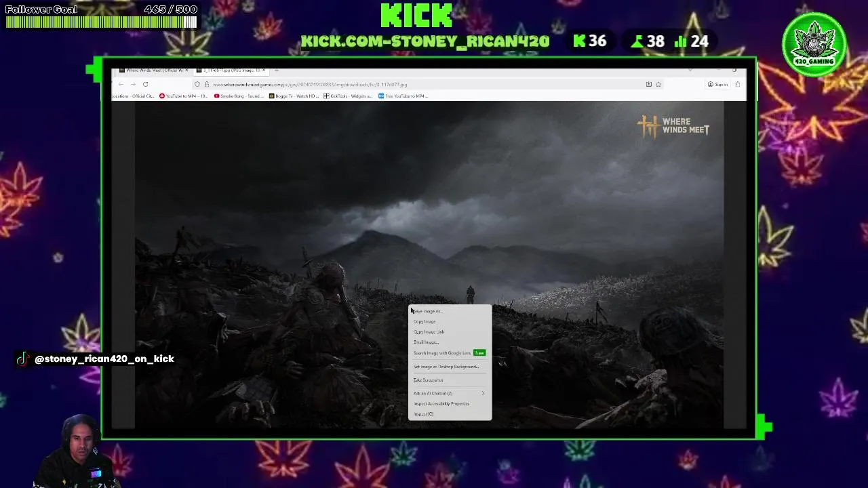The width and height of the screenshot is (868, 488).
Task: Select Copy Image Link menu entry
Action: pos(450,331)
